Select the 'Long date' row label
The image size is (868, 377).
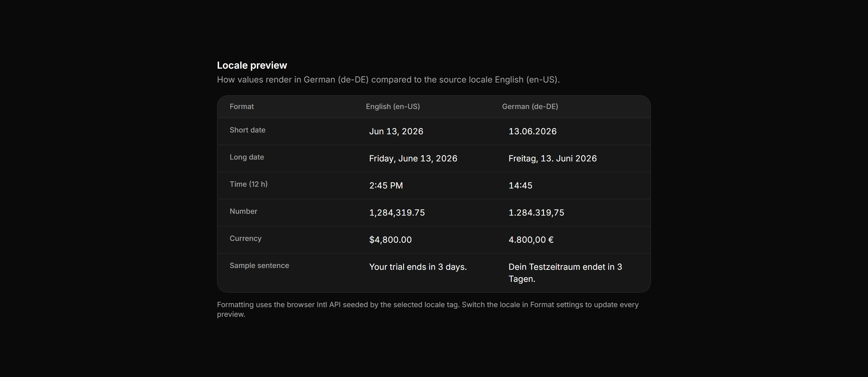pos(247,157)
